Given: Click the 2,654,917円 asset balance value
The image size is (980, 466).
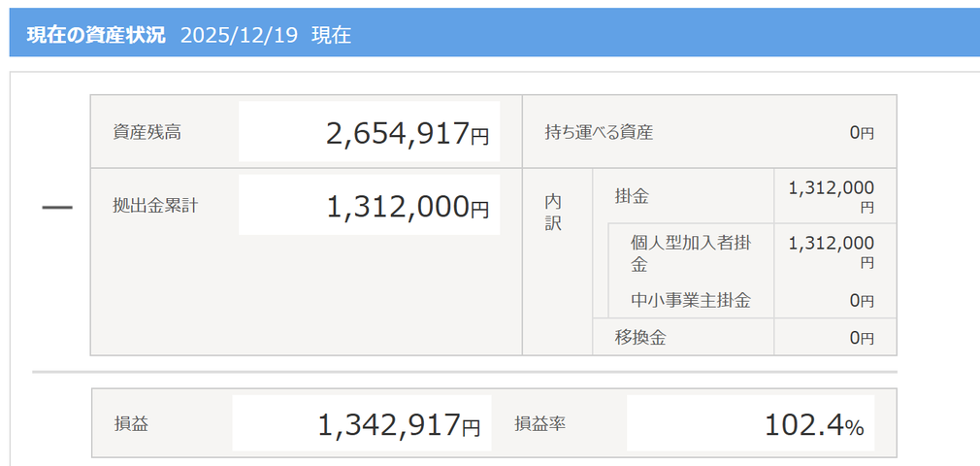Looking at the screenshot, I should pyautogui.click(x=408, y=134).
